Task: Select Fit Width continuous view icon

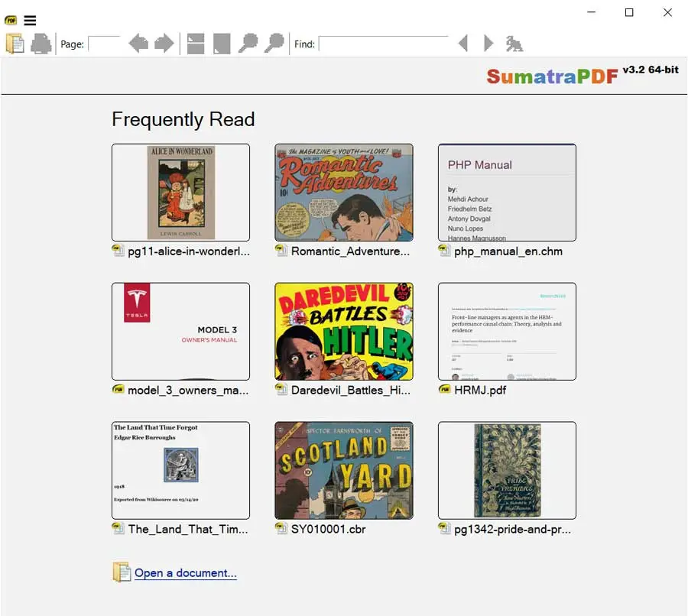Action: tap(196, 44)
